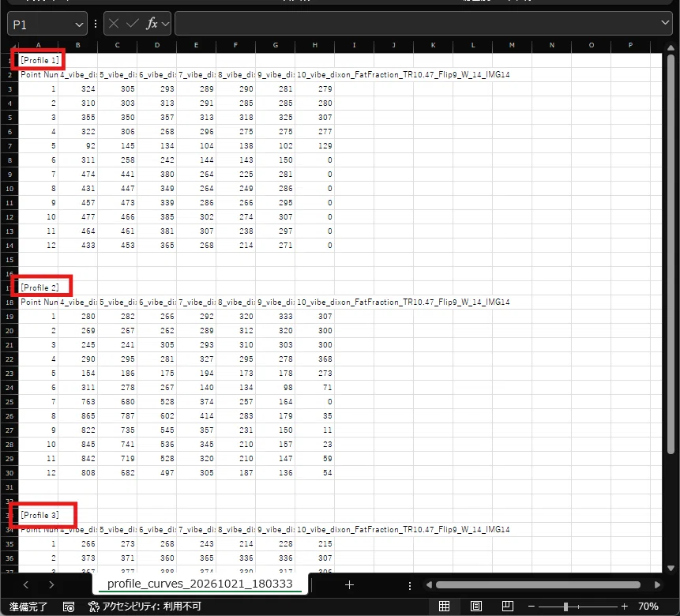Click the Cancel (X) icon in formula bar
The height and width of the screenshot is (616, 680).
tap(114, 24)
